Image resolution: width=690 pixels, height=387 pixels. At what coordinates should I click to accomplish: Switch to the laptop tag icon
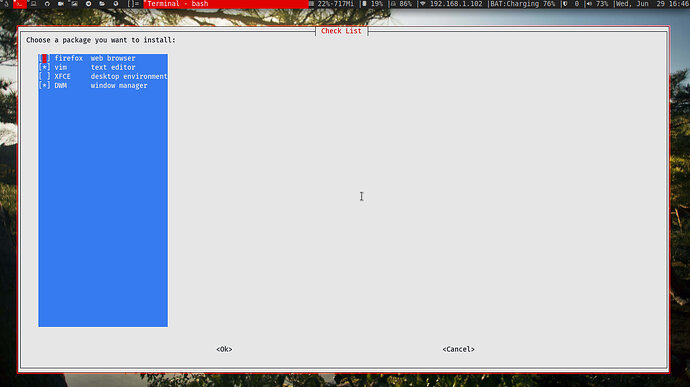click(x=33, y=4)
